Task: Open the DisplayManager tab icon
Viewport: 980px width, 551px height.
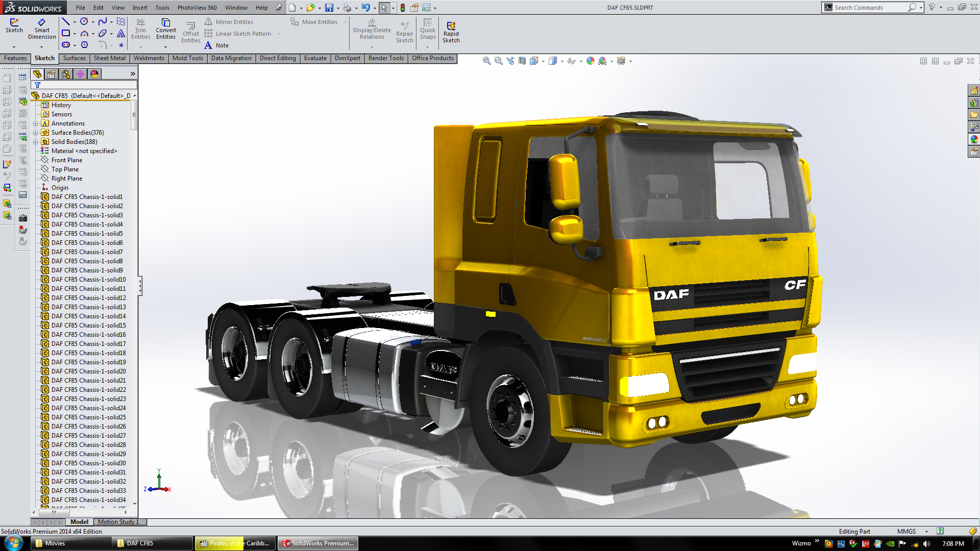Action: pyautogui.click(x=94, y=74)
